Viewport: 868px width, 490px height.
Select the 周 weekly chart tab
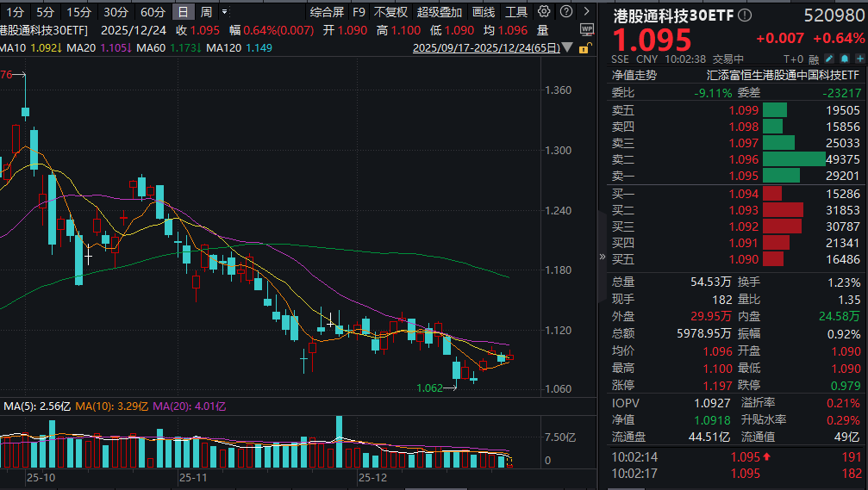coord(206,12)
